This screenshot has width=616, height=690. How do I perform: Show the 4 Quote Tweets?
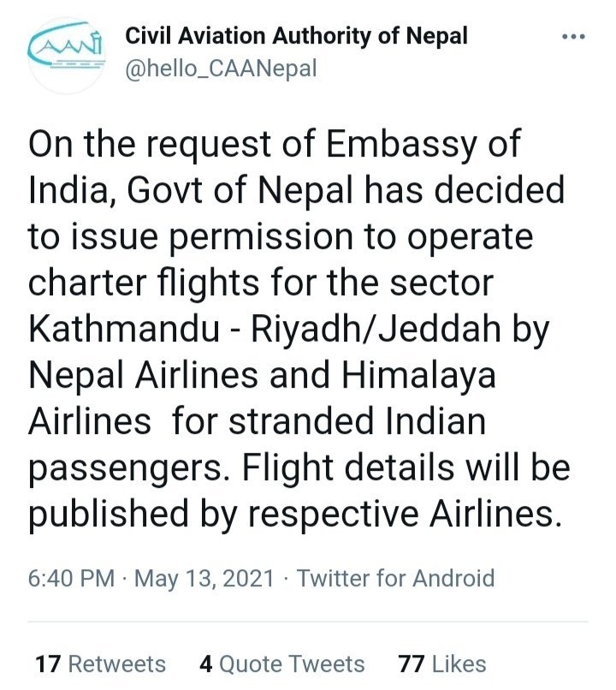click(x=281, y=663)
